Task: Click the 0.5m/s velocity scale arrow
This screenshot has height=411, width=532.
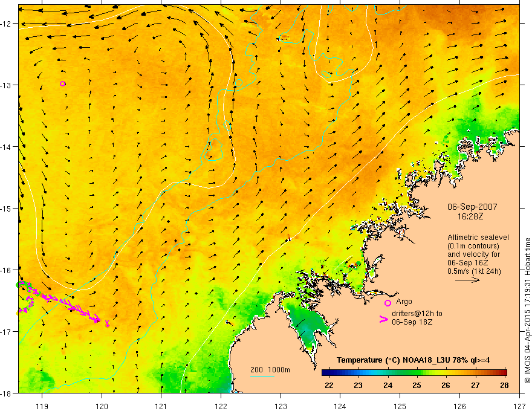Action: coord(467,280)
